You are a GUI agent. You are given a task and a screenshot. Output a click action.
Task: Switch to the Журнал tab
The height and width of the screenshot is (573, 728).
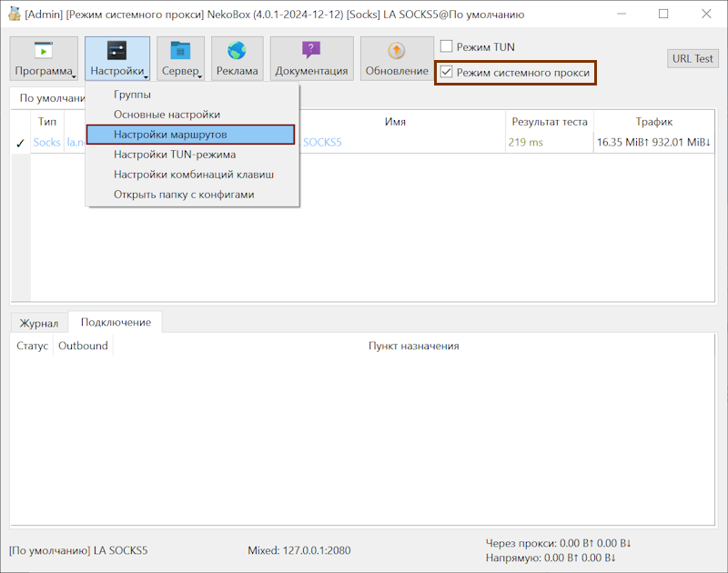(39, 324)
